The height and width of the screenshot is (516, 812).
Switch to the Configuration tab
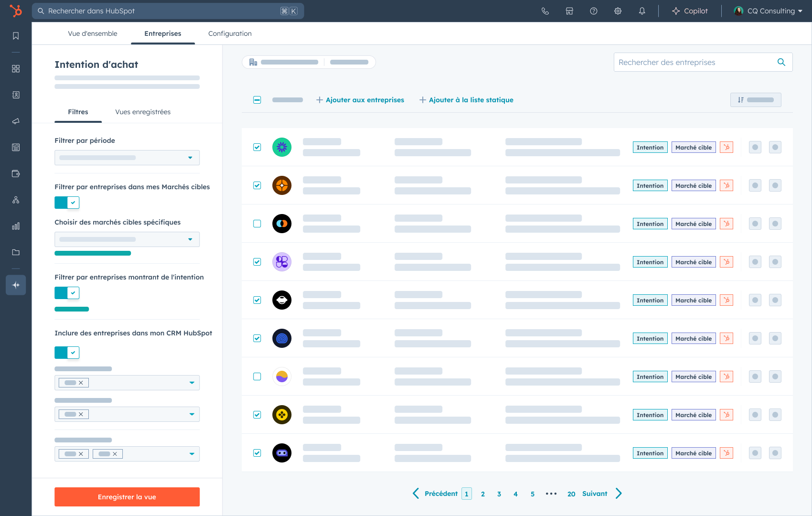click(x=230, y=33)
